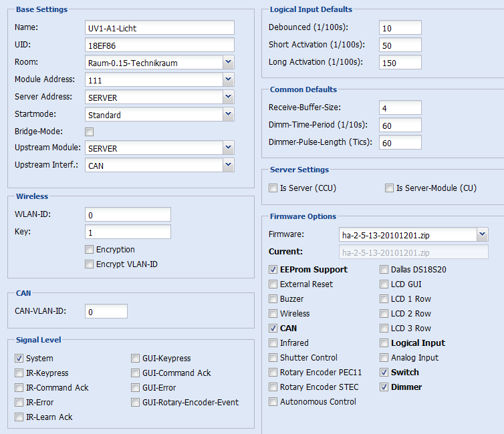
Task: Toggle the Encryption checkbox
Action: 90,250
